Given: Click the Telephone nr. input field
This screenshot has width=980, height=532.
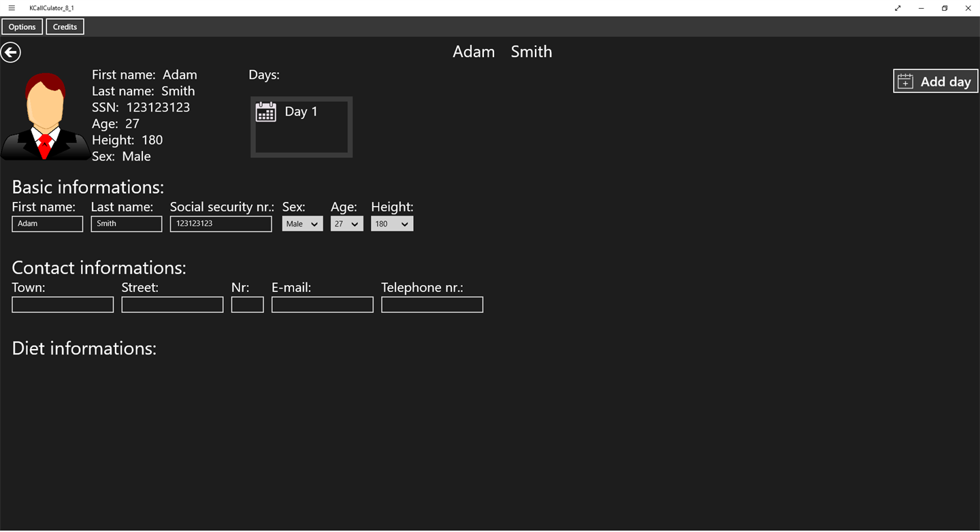Looking at the screenshot, I should (x=432, y=305).
